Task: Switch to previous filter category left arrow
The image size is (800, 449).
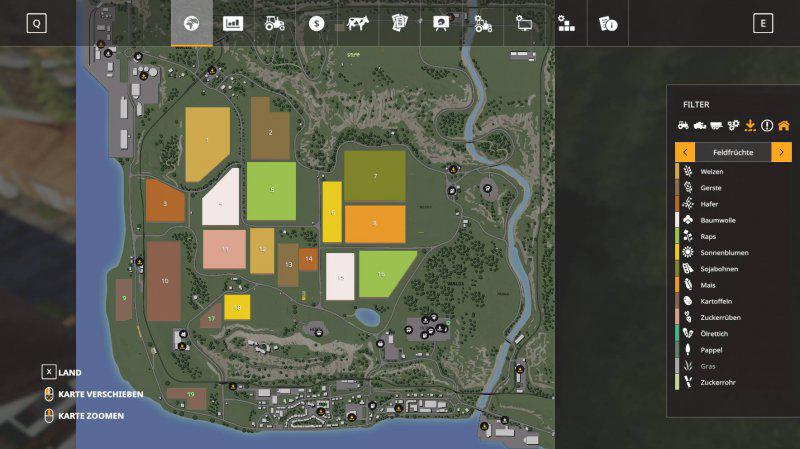Action: coord(685,152)
